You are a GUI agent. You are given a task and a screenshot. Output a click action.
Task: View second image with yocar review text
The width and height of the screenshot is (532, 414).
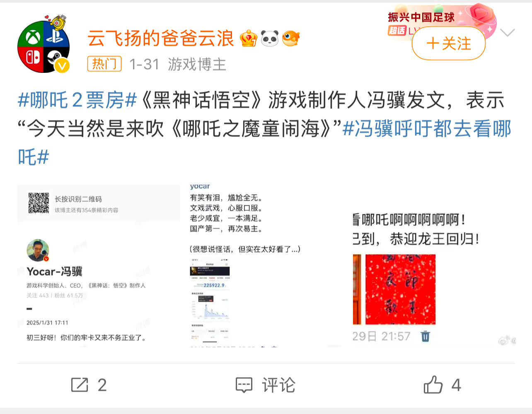coord(266,266)
